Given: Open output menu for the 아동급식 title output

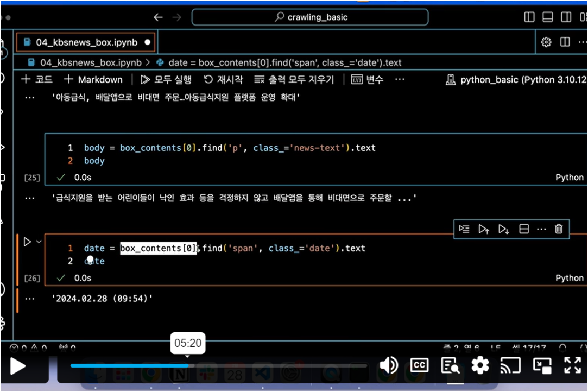Looking at the screenshot, I should (30, 98).
